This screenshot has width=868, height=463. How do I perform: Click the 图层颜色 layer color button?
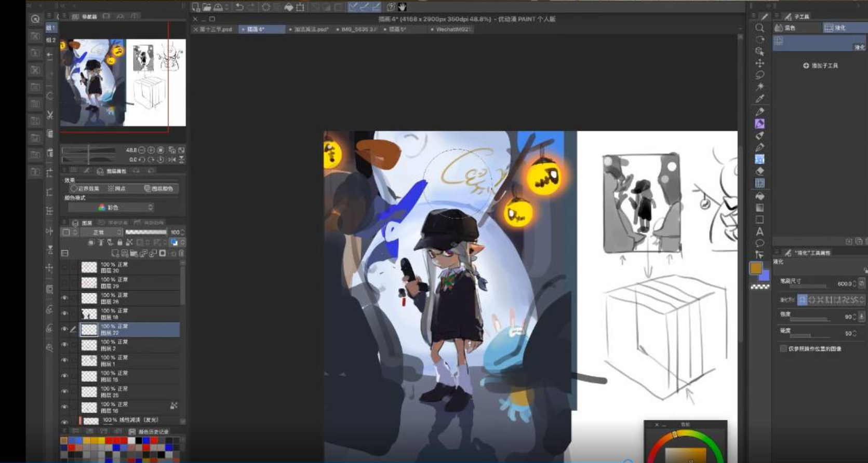pyautogui.click(x=159, y=188)
